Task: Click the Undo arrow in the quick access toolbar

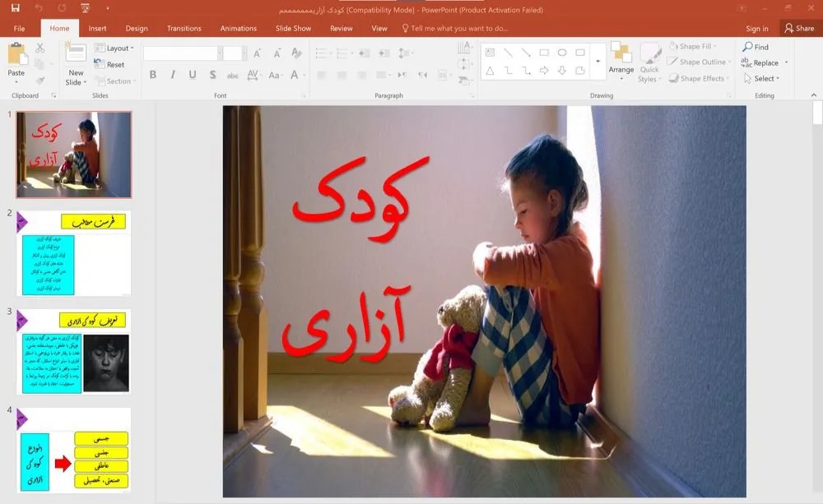Action: pos(39,8)
